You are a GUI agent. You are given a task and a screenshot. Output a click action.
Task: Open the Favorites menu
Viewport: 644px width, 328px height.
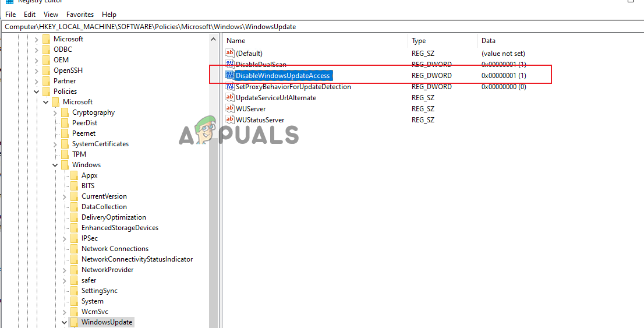[80, 15]
